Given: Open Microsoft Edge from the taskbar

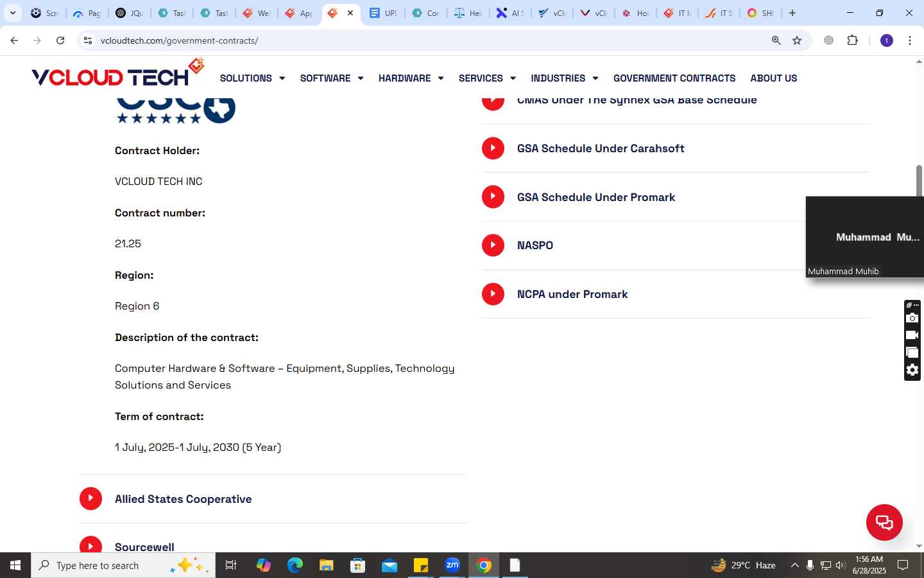Looking at the screenshot, I should [x=295, y=565].
